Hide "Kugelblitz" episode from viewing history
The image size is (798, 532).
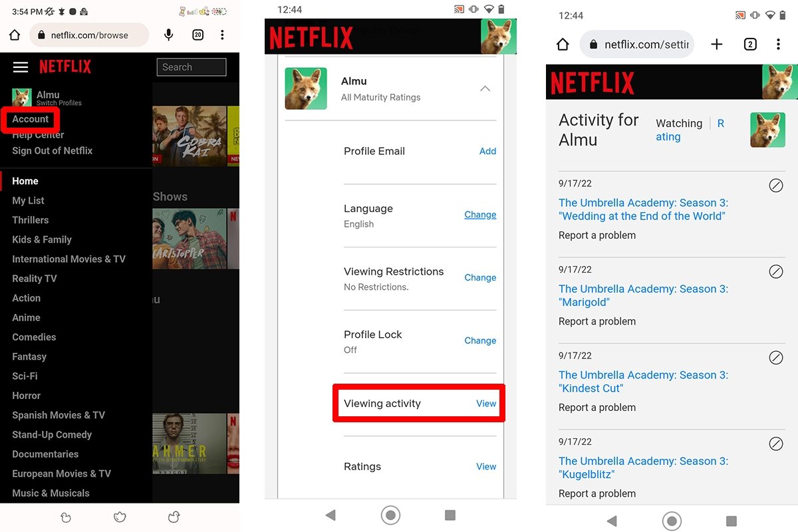click(x=776, y=444)
